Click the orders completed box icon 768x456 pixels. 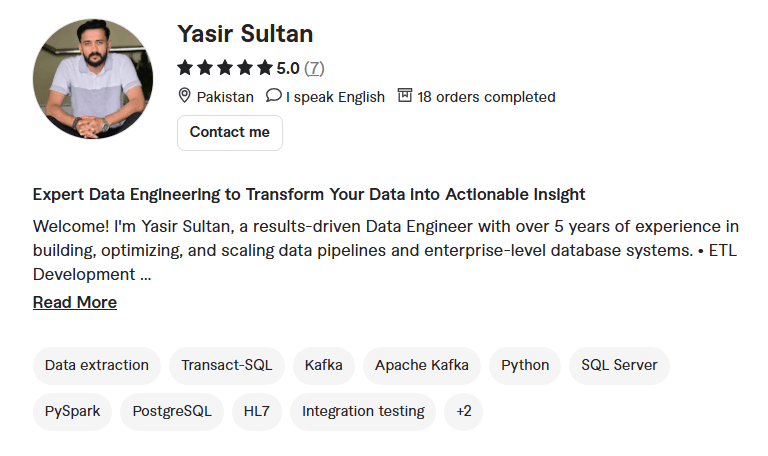[404, 96]
